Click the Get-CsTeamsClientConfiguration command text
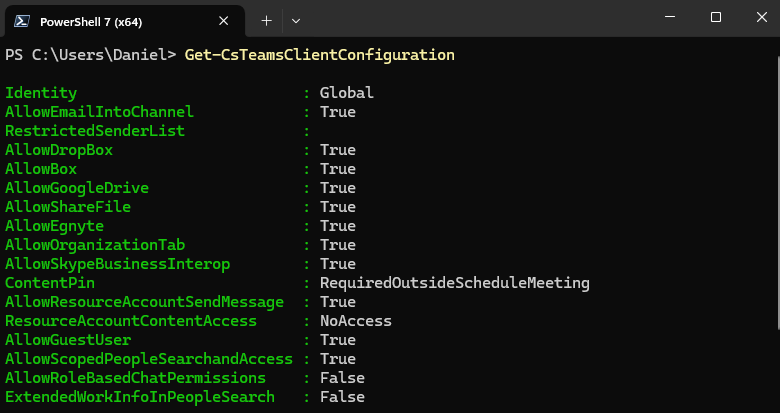 (319, 55)
